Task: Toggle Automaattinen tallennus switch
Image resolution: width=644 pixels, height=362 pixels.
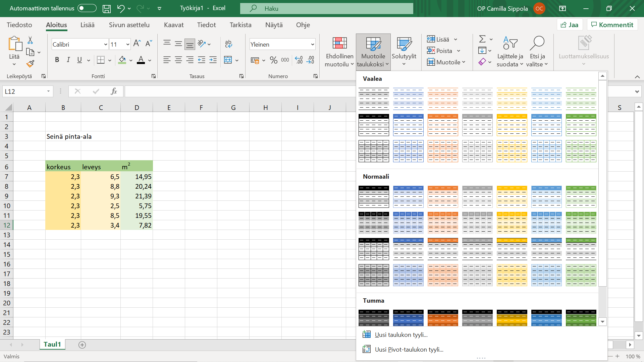Action: 87,8
